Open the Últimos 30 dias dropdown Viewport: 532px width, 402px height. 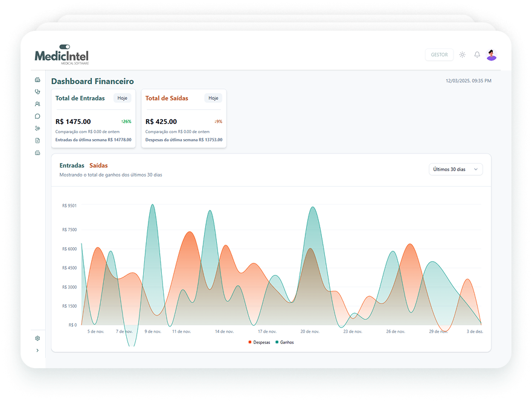[x=455, y=169]
